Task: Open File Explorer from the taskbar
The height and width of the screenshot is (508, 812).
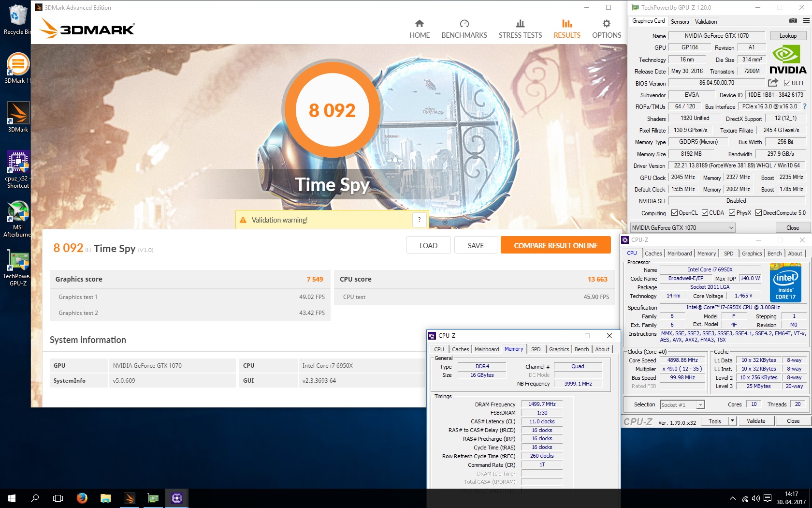Action: (x=105, y=498)
